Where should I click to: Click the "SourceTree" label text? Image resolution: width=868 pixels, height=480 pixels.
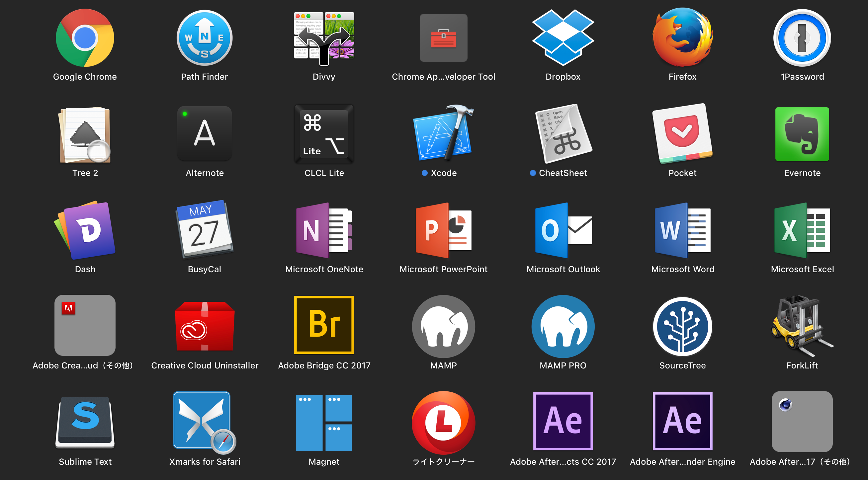click(683, 365)
